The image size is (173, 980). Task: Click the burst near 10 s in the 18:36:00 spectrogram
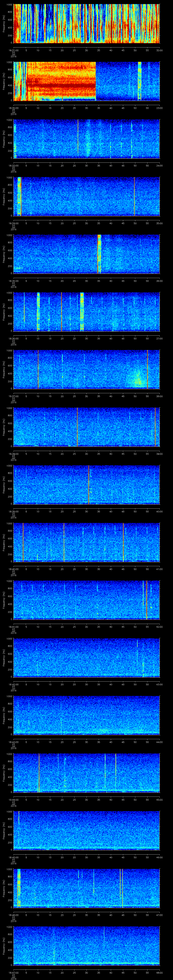38,312
